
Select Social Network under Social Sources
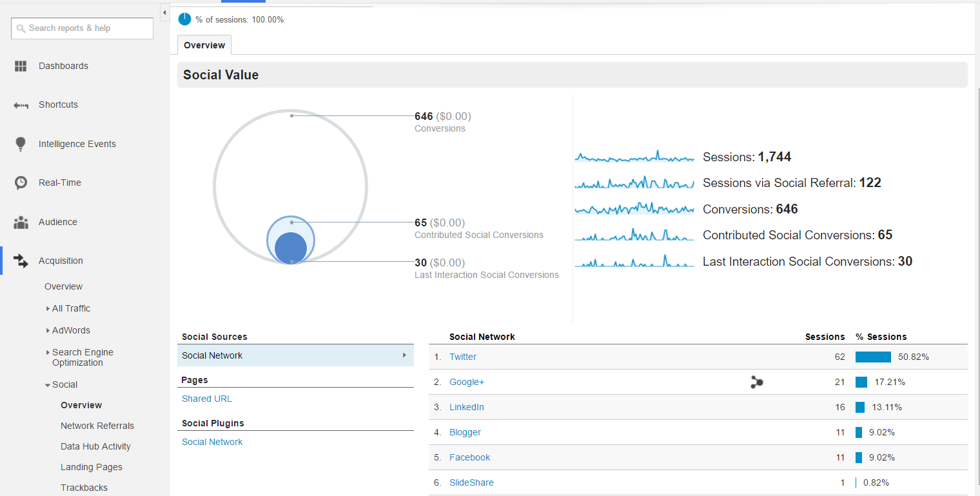(x=295, y=355)
